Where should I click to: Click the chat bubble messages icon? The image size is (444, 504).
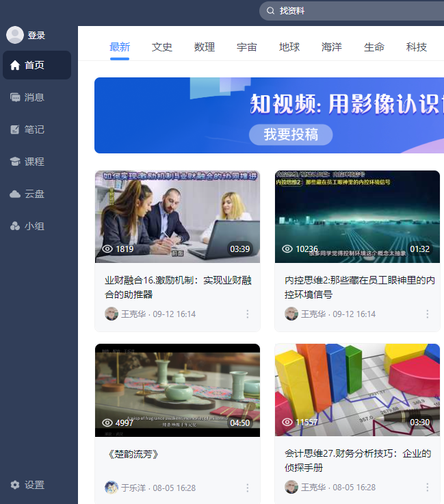pos(15,97)
